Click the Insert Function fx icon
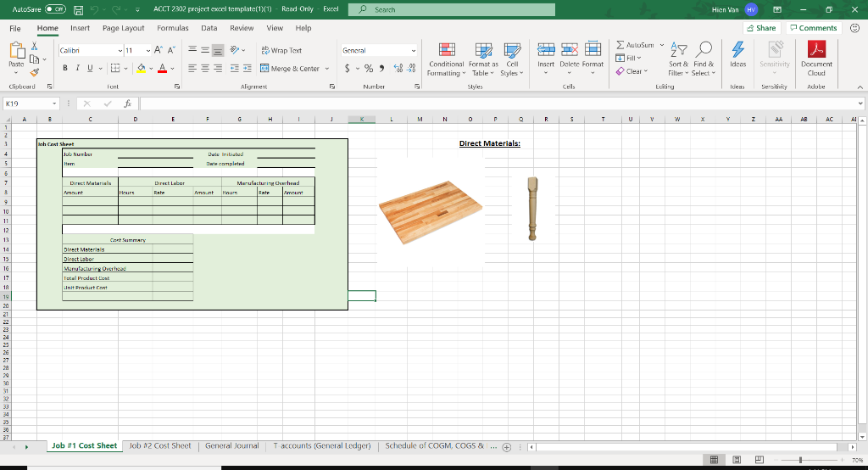Viewport: 868px width, 470px height. coord(127,104)
